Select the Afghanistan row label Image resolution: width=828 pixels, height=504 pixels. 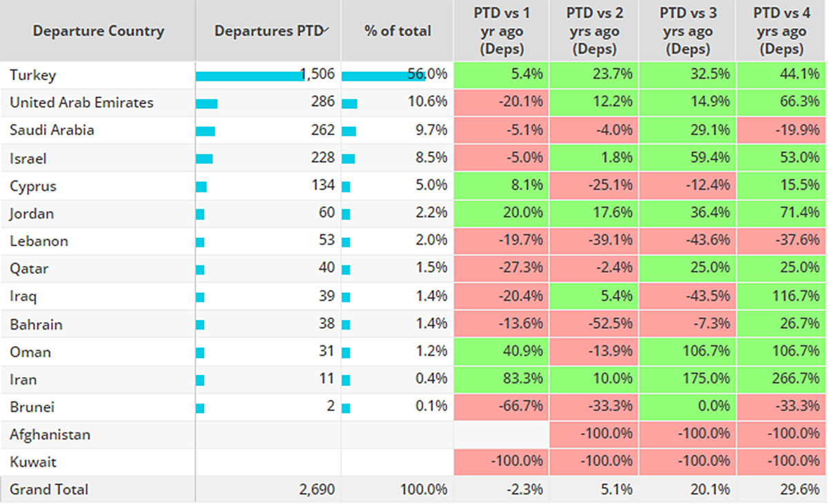click(50, 434)
